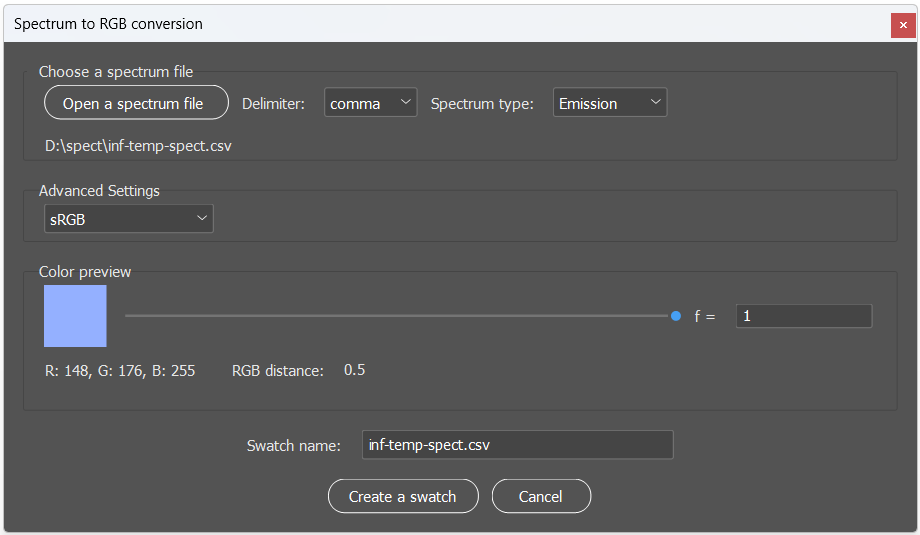Screen dimensions: 920x535
Task: Click the Color preview group label
Action: point(84,272)
